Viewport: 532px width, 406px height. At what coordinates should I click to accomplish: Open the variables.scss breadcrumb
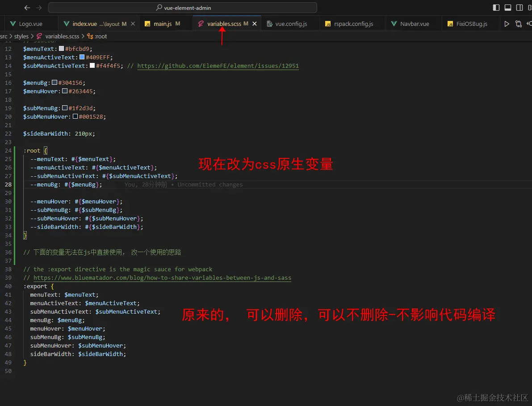(58, 36)
